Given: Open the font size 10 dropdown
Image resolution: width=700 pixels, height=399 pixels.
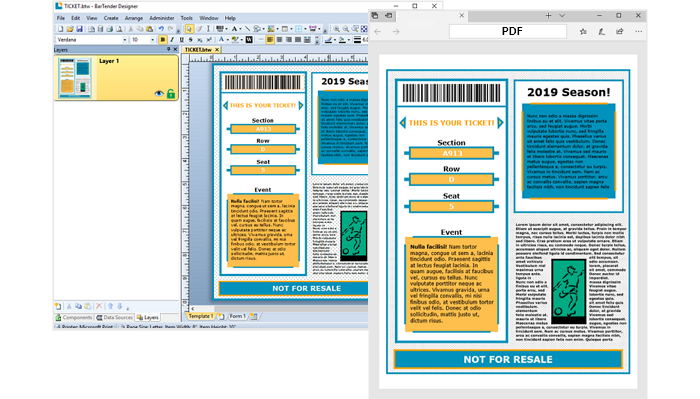Looking at the screenshot, I should (152, 40).
